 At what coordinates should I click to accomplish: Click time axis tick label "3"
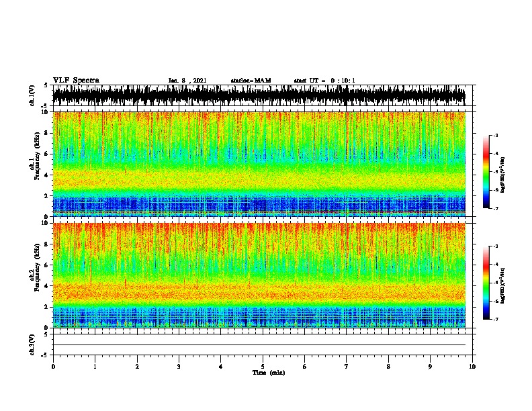179,367
